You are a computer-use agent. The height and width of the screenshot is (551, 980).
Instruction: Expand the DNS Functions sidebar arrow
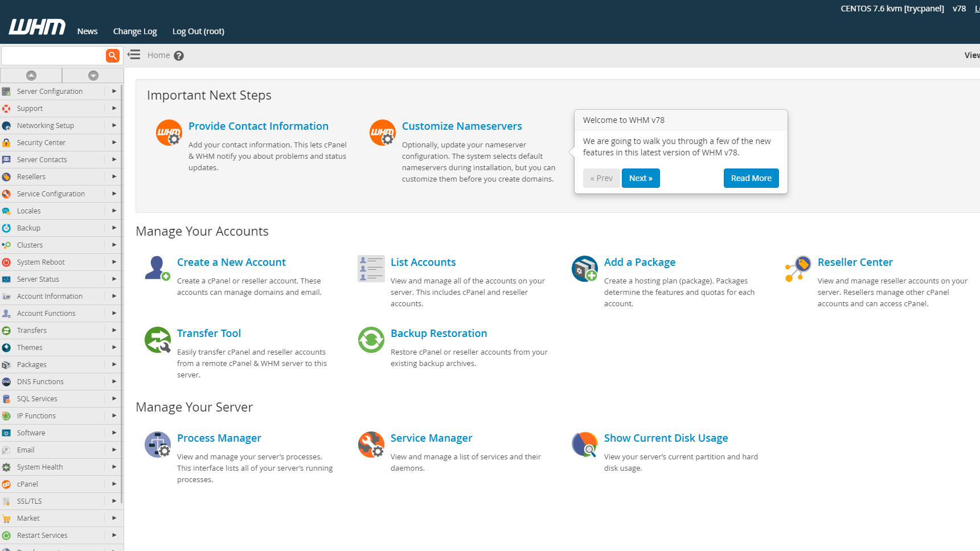coord(114,381)
